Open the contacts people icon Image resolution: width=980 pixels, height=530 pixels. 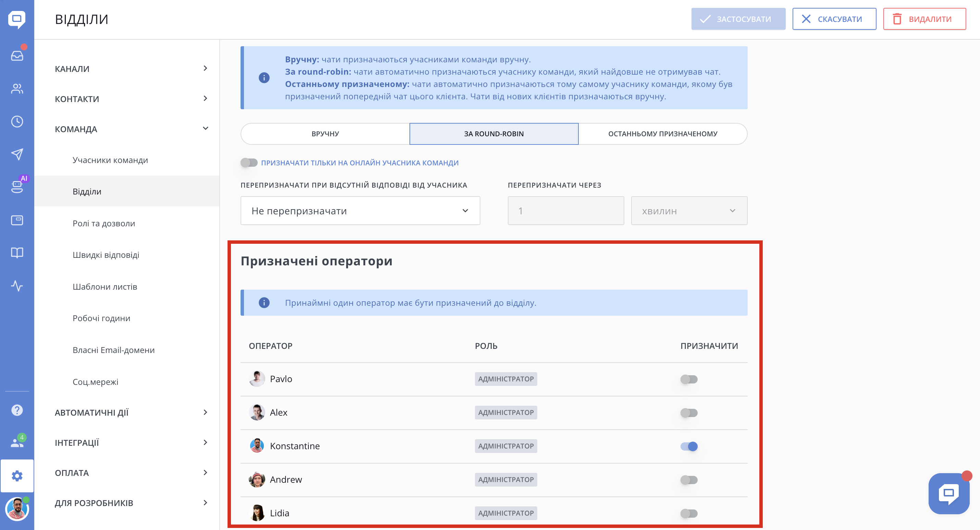click(x=17, y=89)
